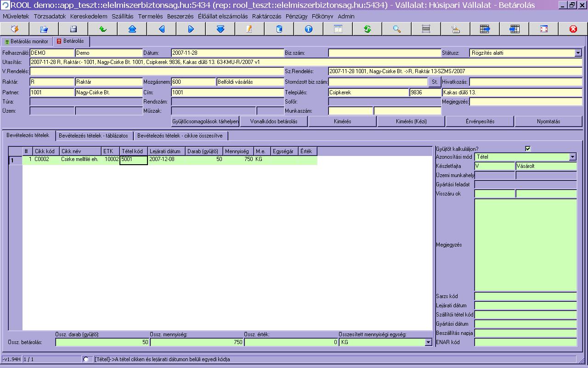Click the pencil edit note icon
This screenshot has height=368, width=588.
click(249, 29)
